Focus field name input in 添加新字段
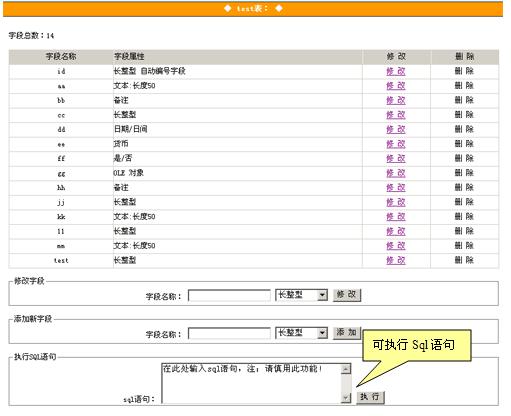This screenshot has width=511, height=416. pos(229,333)
